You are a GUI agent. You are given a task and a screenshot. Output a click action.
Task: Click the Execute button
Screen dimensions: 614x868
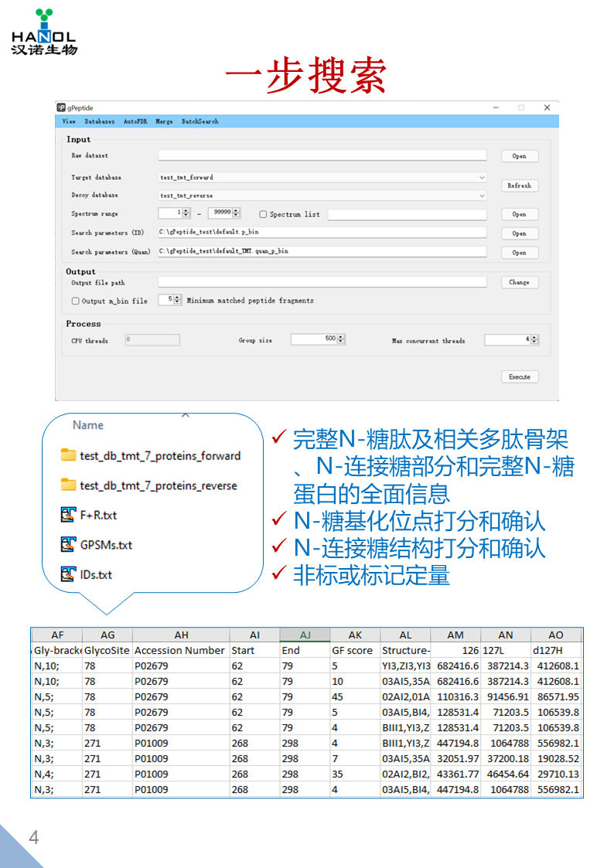520,377
